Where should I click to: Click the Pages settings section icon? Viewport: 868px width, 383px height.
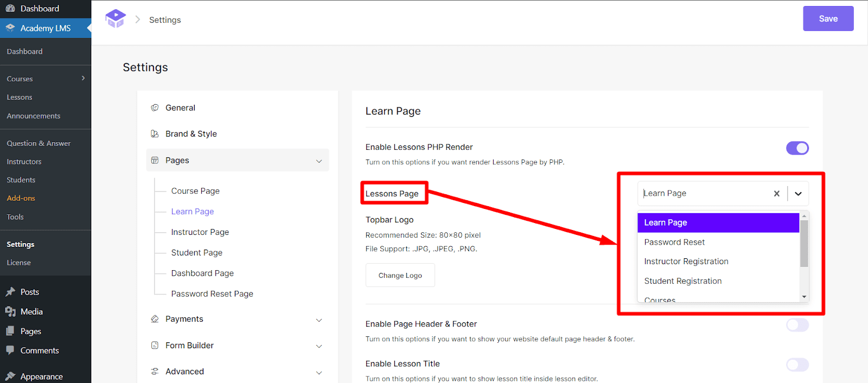click(155, 160)
